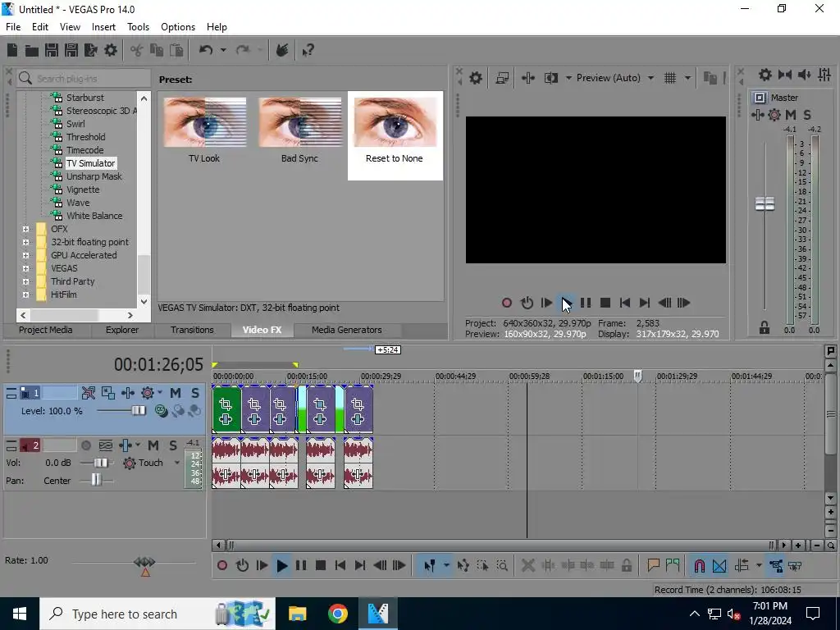Pause playback in preview window transport
840x630 pixels.
pyautogui.click(x=586, y=304)
